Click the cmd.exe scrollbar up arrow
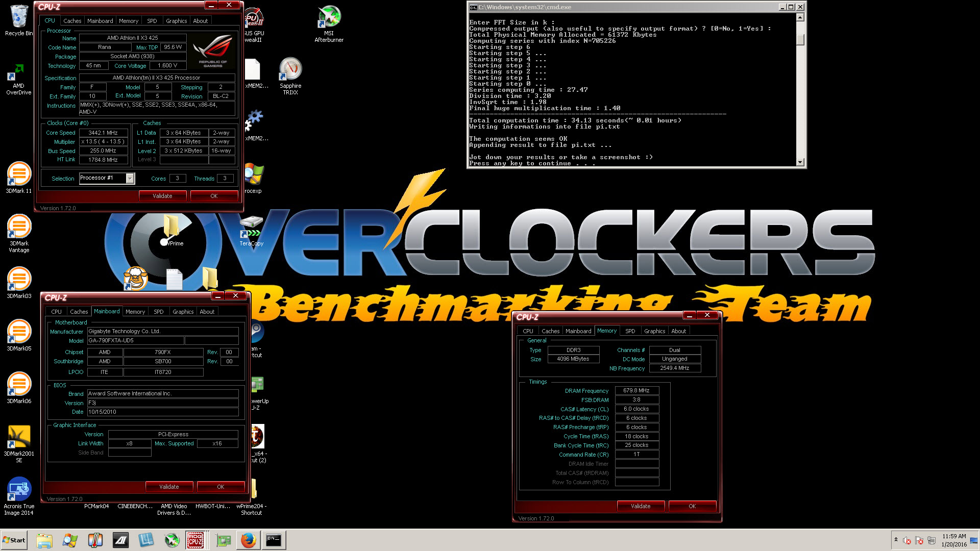This screenshot has width=980, height=551. (x=800, y=17)
